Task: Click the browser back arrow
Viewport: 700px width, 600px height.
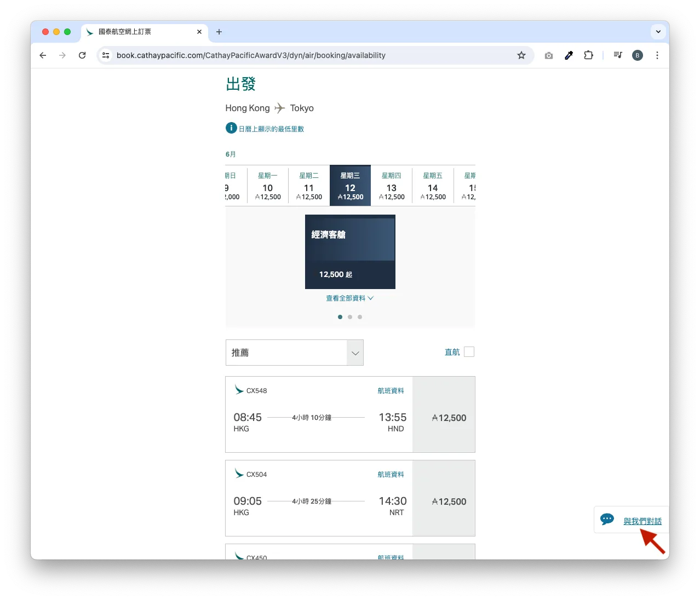Action: [43, 55]
